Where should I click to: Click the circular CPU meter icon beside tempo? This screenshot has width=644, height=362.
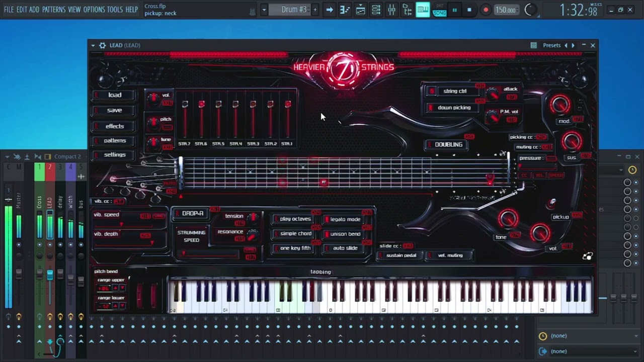coord(530,10)
